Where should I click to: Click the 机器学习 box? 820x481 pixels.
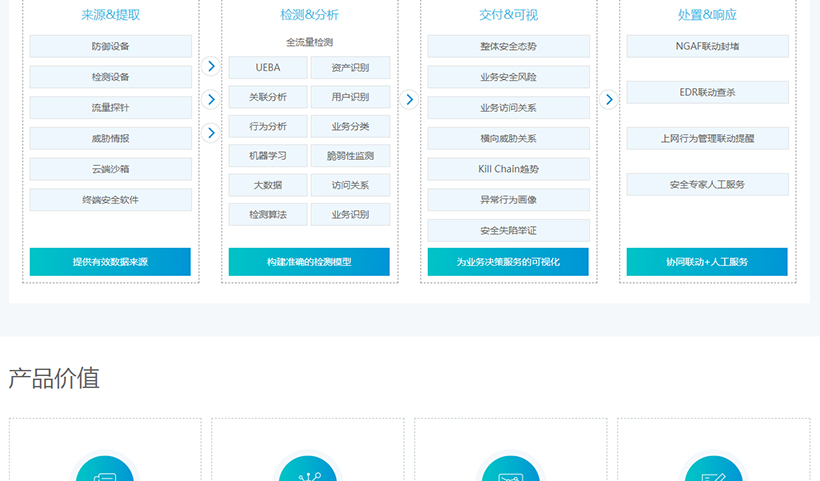click(x=267, y=155)
